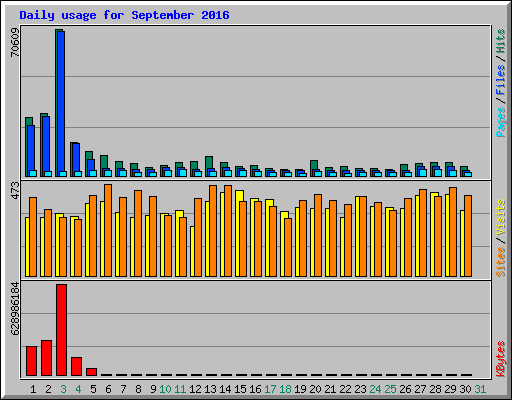The image size is (512, 400).
Task: Click day label 13 on the x-axis
Action: point(210,389)
